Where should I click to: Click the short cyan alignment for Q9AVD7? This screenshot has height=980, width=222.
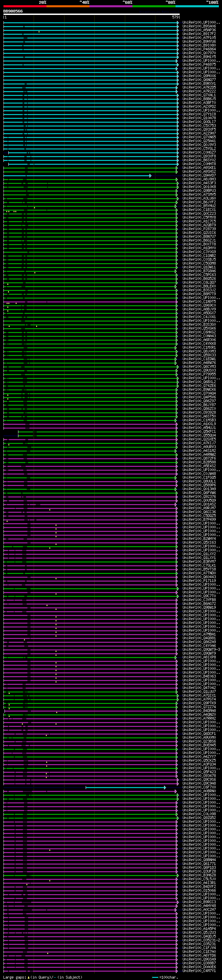coord(77,176)
